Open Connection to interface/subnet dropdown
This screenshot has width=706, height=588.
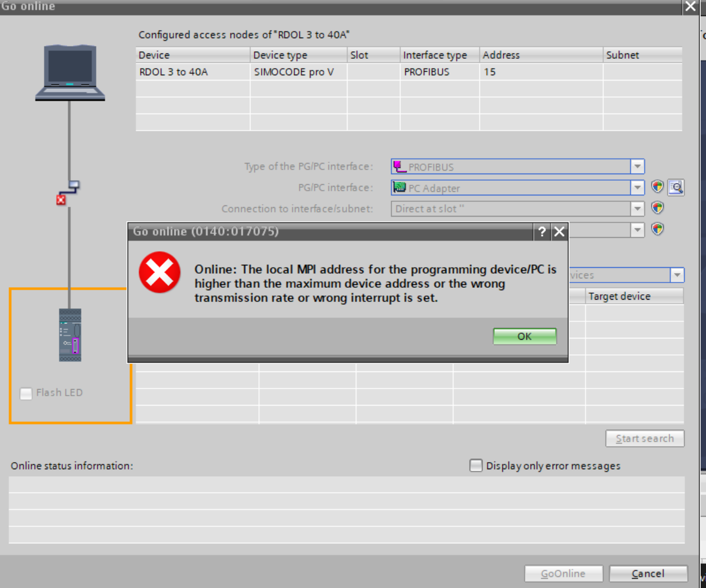[637, 208]
